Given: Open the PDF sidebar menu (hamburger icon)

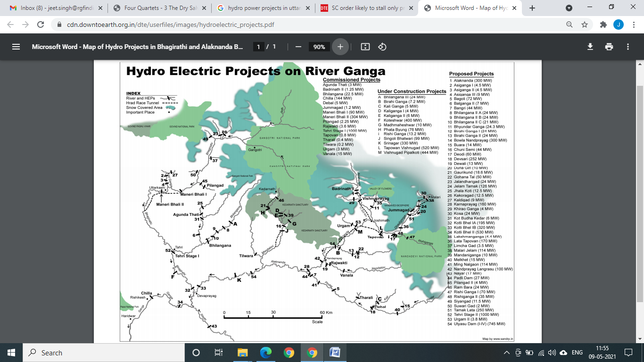Looking at the screenshot, I should pos(16,47).
